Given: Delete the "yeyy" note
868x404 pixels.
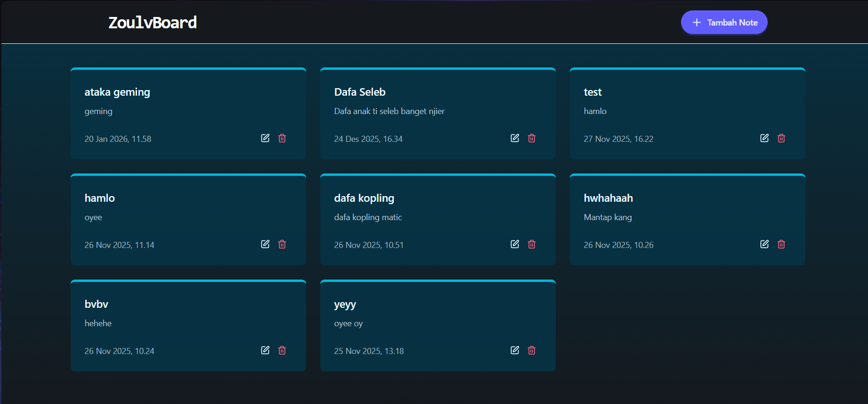Looking at the screenshot, I should pos(532,350).
